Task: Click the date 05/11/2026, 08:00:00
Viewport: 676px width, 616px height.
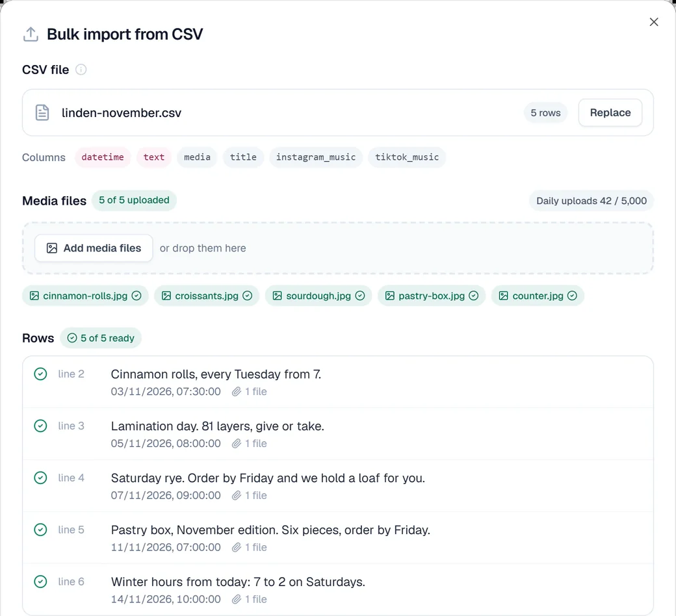Action: click(x=166, y=444)
